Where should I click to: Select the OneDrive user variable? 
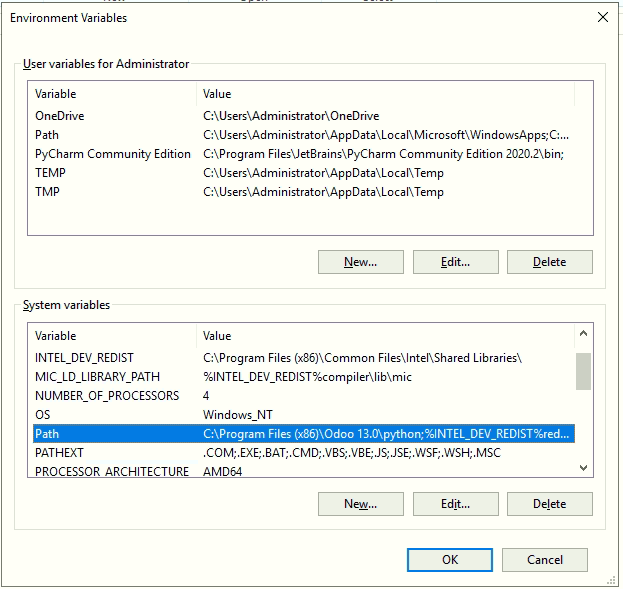tap(60, 116)
